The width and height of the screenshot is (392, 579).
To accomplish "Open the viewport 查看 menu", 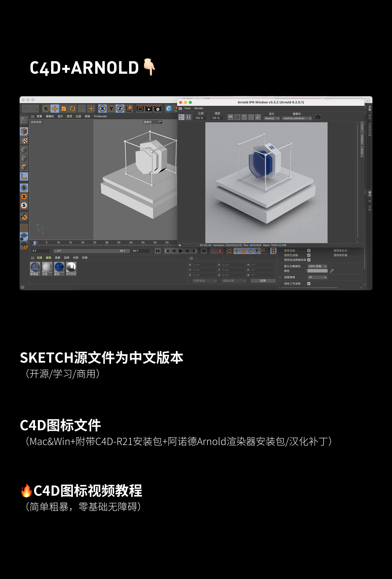I will point(39,116).
